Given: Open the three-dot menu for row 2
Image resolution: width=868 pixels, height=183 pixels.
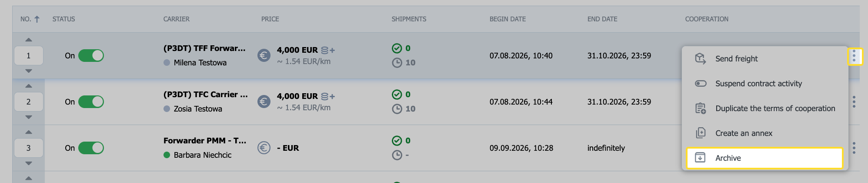Looking at the screenshot, I should click(x=854, y=102).
